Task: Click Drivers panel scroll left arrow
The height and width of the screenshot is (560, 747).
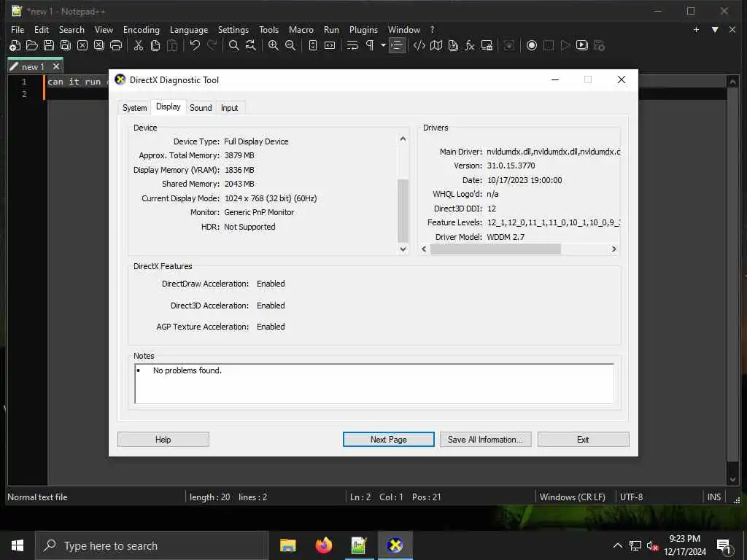Action: [425, 249]
